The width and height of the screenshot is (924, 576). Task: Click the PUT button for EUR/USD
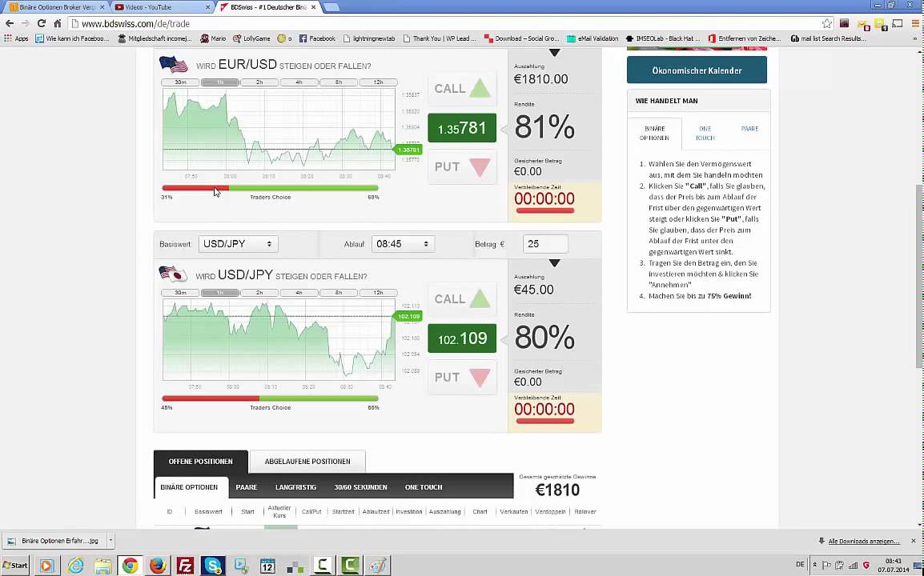[x=462, y=166]
